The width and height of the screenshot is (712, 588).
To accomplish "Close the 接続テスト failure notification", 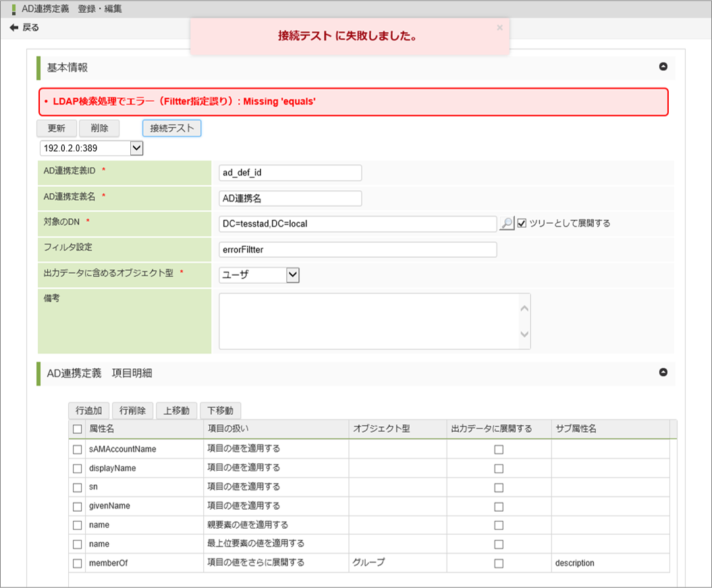I will click(499, 28).
